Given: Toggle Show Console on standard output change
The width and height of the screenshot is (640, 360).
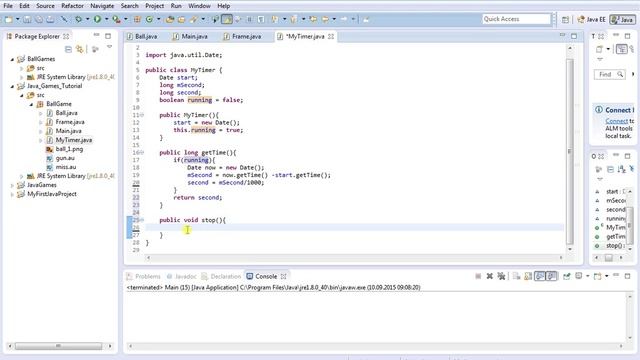Looking at the screenshot, I should [540, 276].
